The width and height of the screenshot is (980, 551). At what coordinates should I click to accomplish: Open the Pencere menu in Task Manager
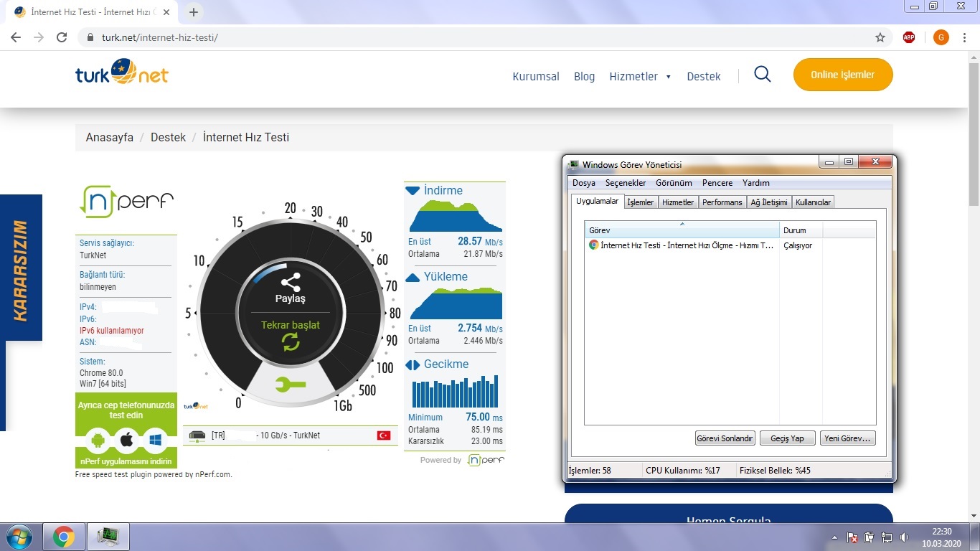point(717,183)
